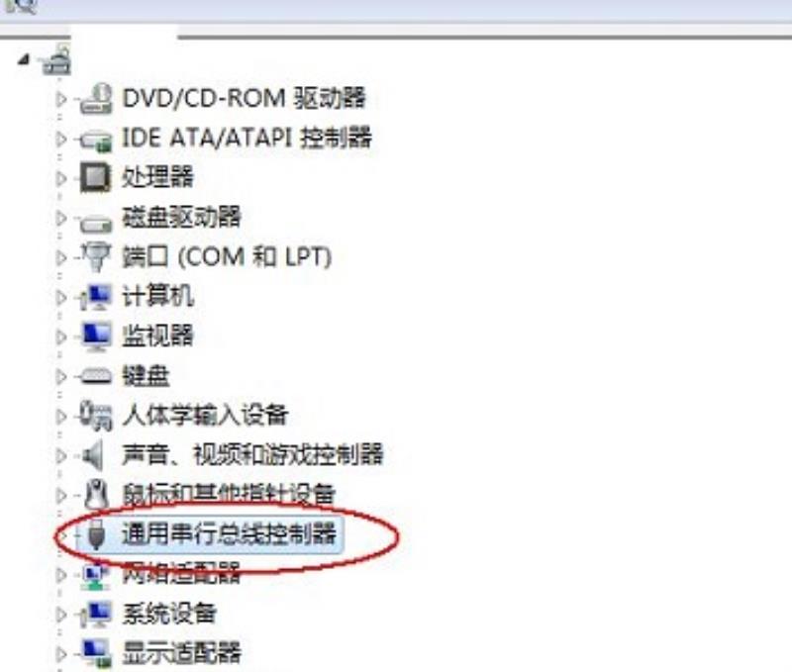Click the DVD/CD-ROM drive icon
The height and width of the screenshot is (672, 792).
[x=96, y=98]
